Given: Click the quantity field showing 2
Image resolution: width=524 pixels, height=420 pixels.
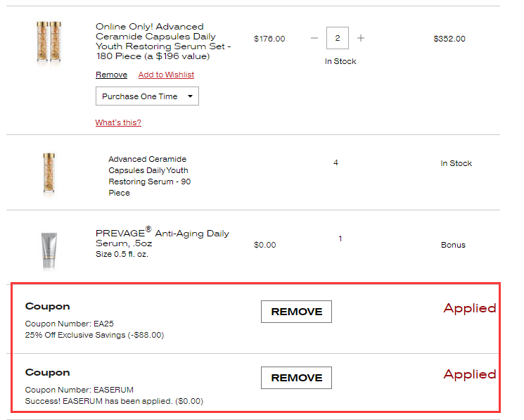Looking at the screenshot, I should [338, 38].
